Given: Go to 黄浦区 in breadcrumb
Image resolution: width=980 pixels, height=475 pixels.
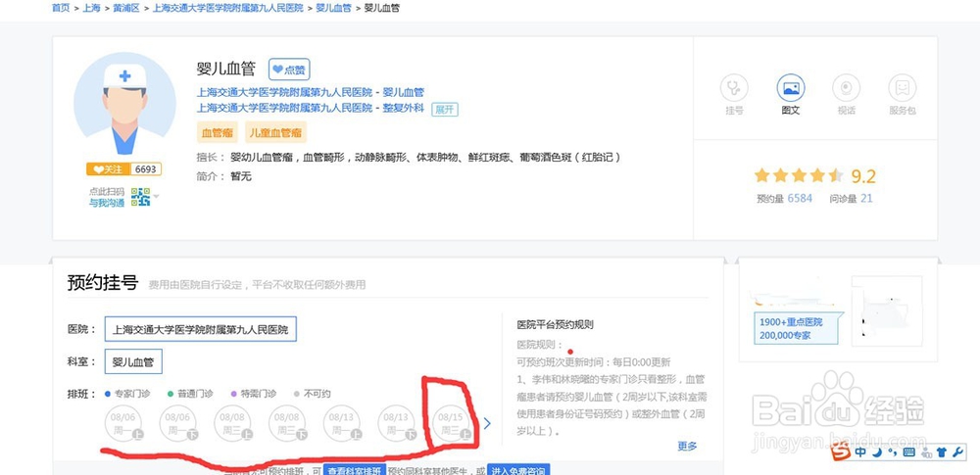Looking at the screenshot, I should tap(126, 8).
